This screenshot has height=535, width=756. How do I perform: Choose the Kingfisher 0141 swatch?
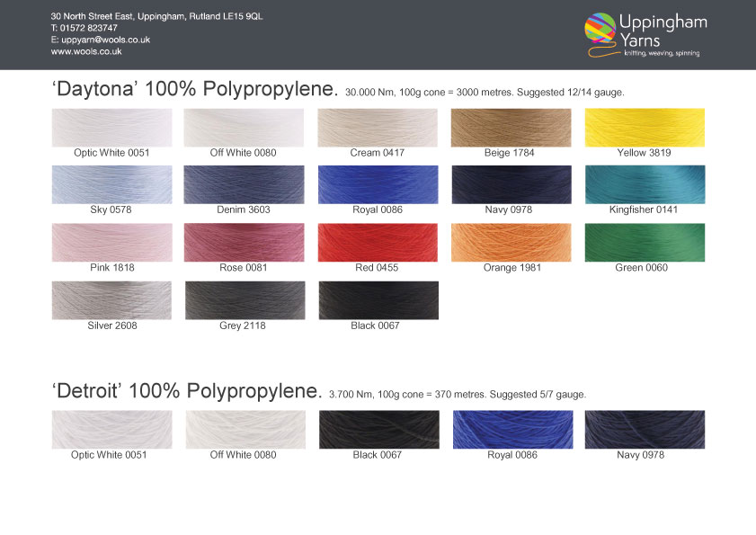pyautogui.click(x=645, y=184)
